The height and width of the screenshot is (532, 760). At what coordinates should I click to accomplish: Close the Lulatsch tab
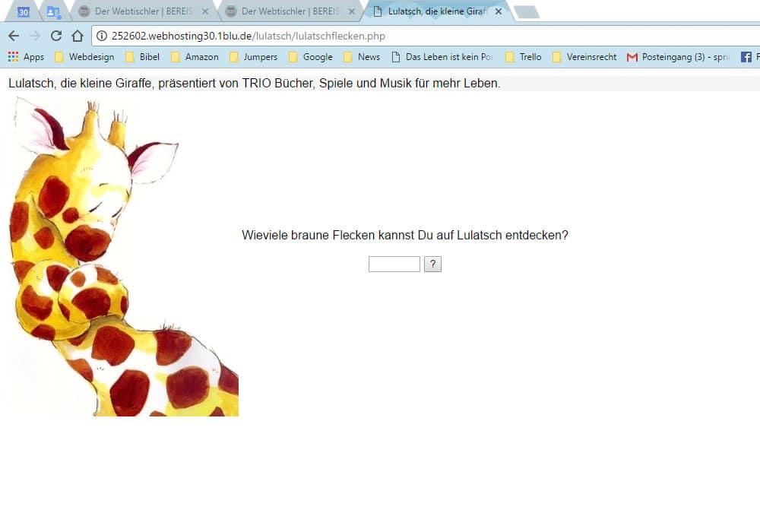tap(499, 11)
